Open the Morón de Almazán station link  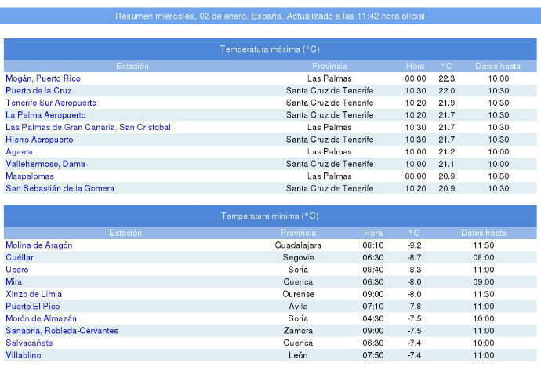[x=41, y=318]
